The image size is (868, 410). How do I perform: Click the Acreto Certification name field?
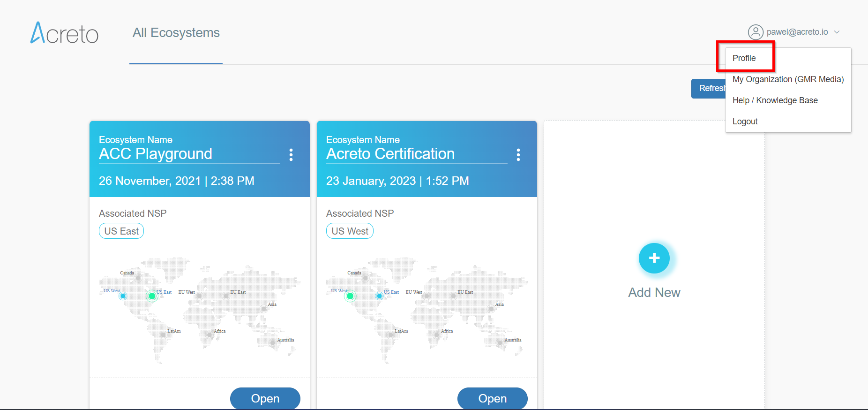[417, 154]
